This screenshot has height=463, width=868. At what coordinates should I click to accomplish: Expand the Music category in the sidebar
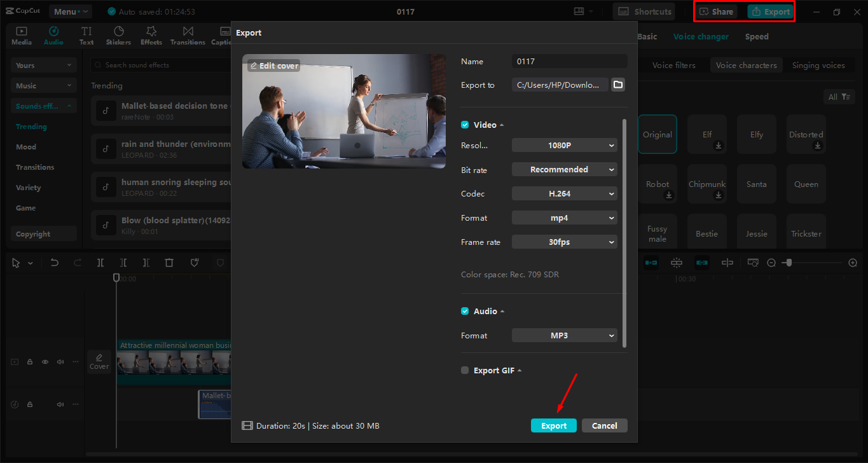click(x=44, y=85)
